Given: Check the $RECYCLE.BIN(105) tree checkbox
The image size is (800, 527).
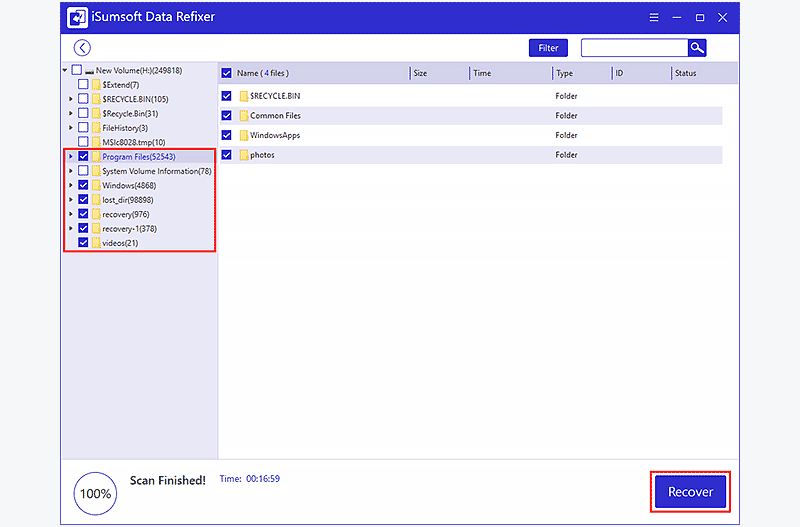Looking at the screenshot, I should [83, 98].
